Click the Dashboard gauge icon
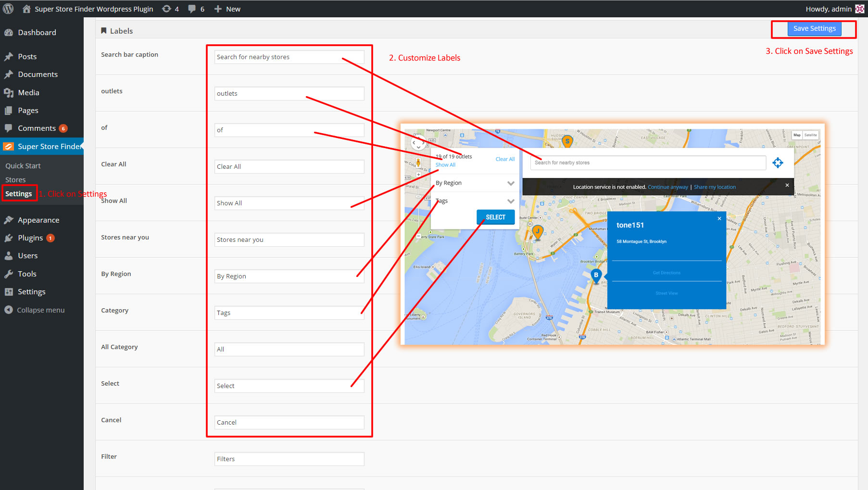868x490 pixels. [x=9, y=32]
